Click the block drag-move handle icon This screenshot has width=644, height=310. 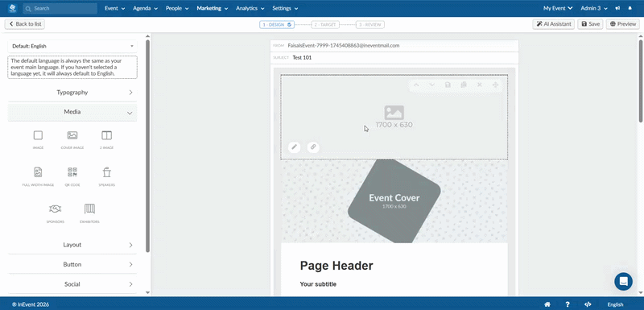[x=495, y=85]
